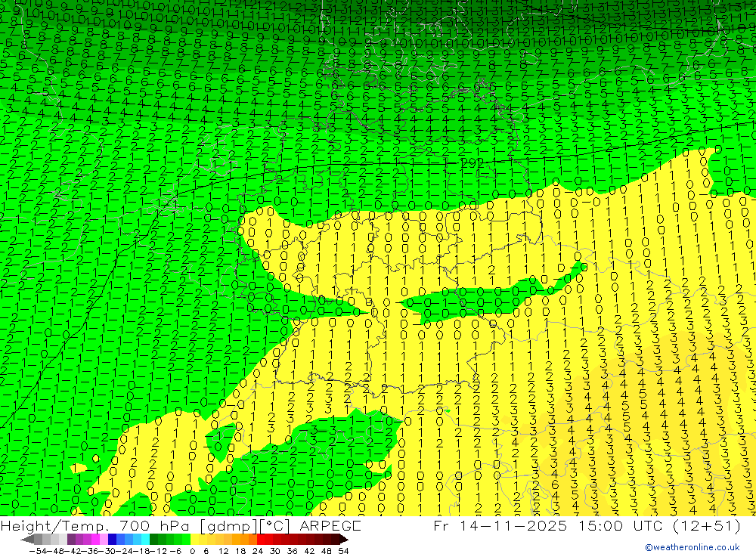This screenshot has height=554, width=756.
Task: Click the grey left arrow of colour scale
Action: coord(27,540)
